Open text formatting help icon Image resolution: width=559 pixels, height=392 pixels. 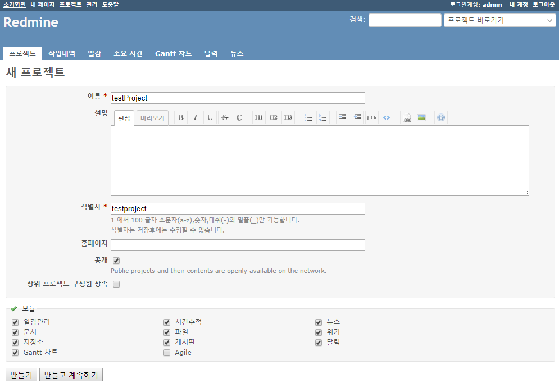tap(441, 117)
